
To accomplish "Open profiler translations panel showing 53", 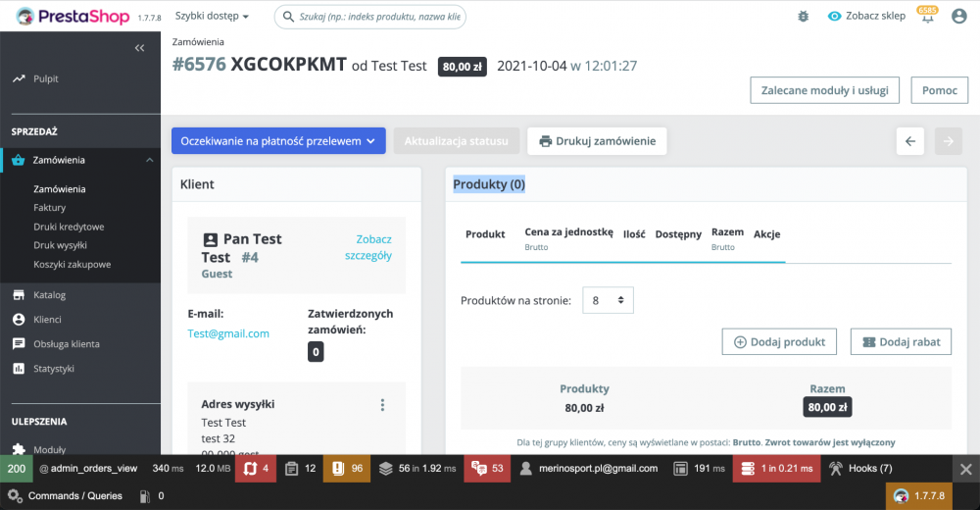I will coord(487,468).
